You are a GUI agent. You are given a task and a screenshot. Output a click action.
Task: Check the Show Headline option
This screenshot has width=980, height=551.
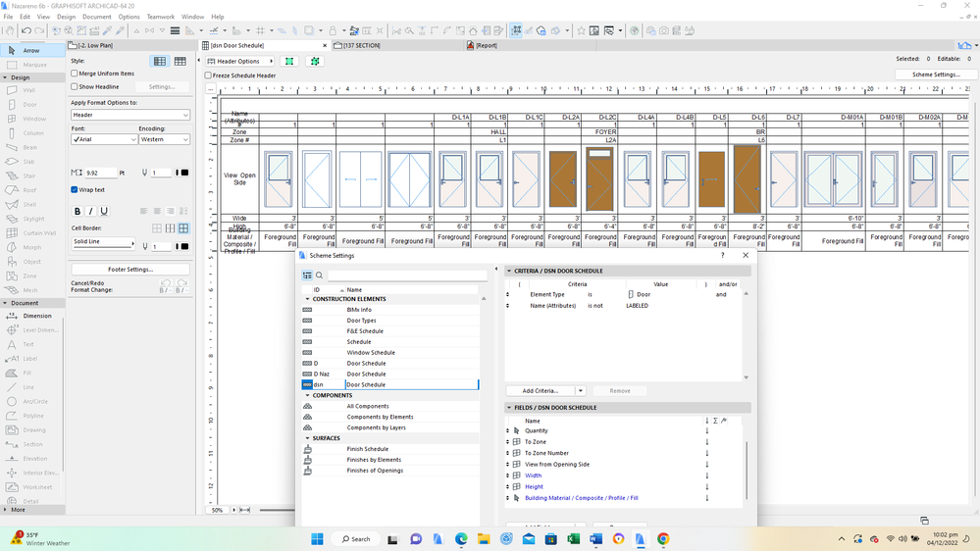75,86
